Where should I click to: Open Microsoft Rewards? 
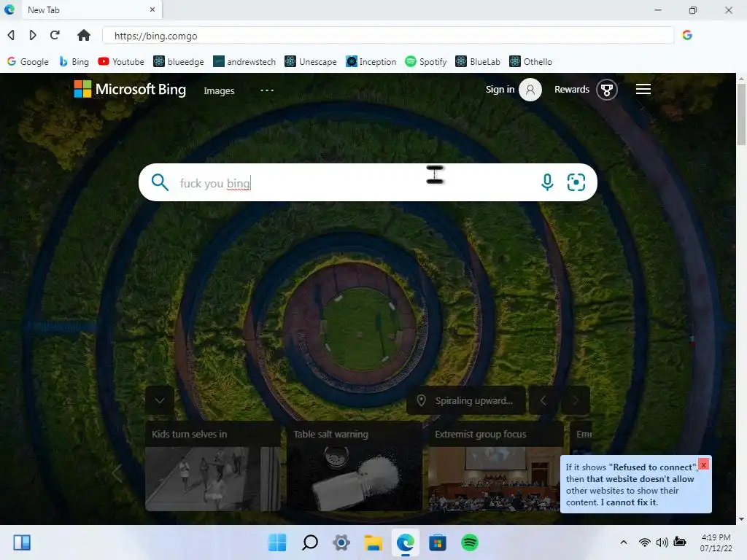[572, 89]
